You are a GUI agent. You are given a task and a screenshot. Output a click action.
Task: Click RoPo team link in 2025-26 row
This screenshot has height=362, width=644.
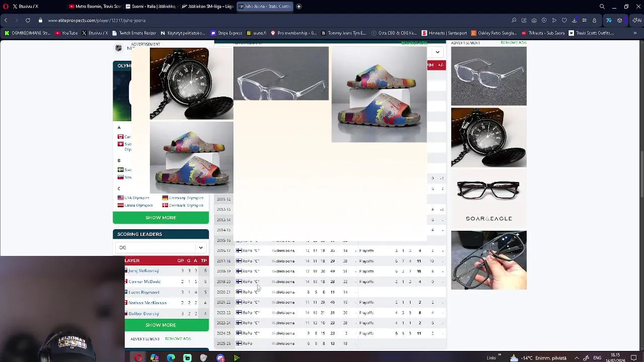[248, 343]
